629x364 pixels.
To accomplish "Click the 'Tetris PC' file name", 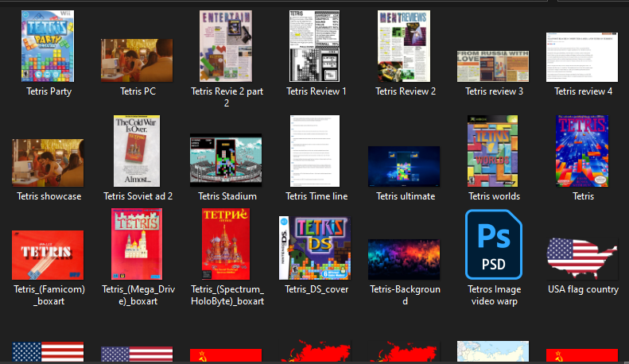I will point(138,91).
